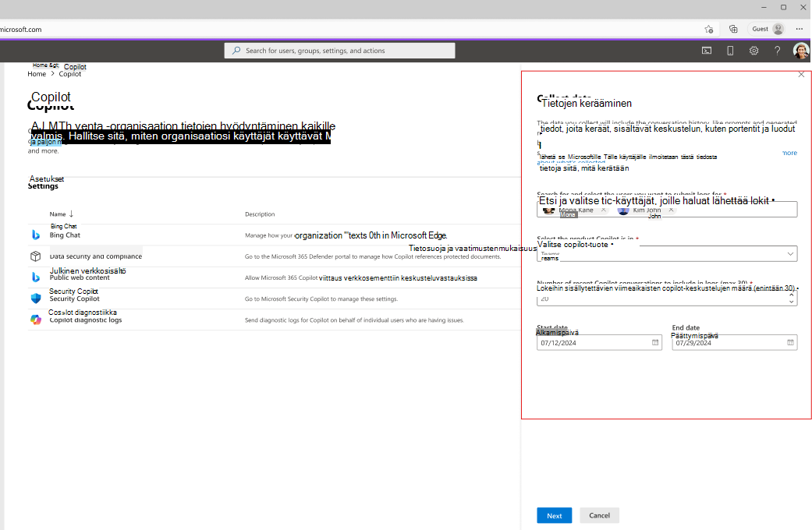Increase number of conversations with up arrow

791,295
